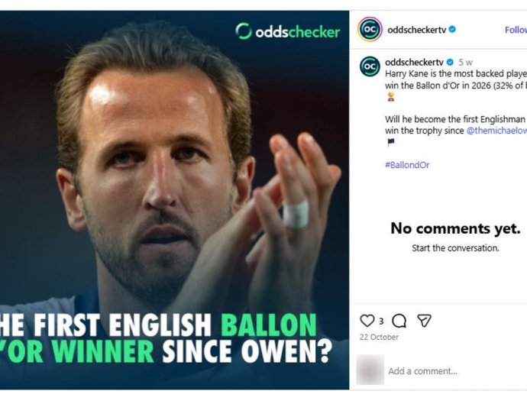Follow the oddscheckertv account
Screen dimensions: 527x420
(x=516, y=30)
